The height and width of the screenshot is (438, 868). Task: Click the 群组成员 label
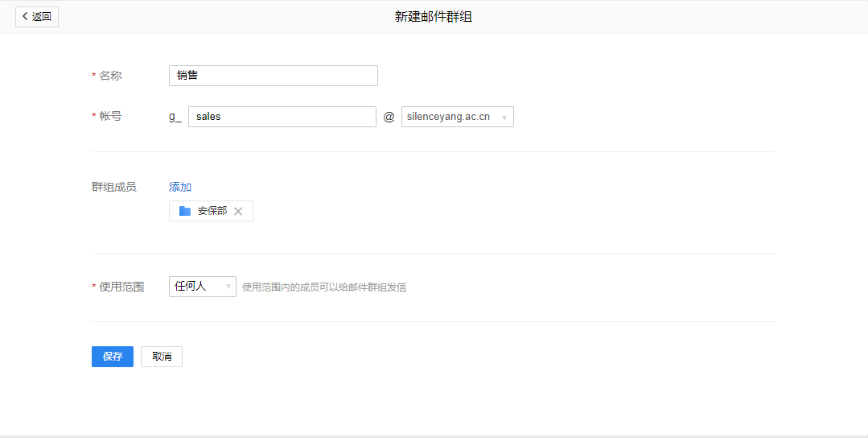point(113,187)
